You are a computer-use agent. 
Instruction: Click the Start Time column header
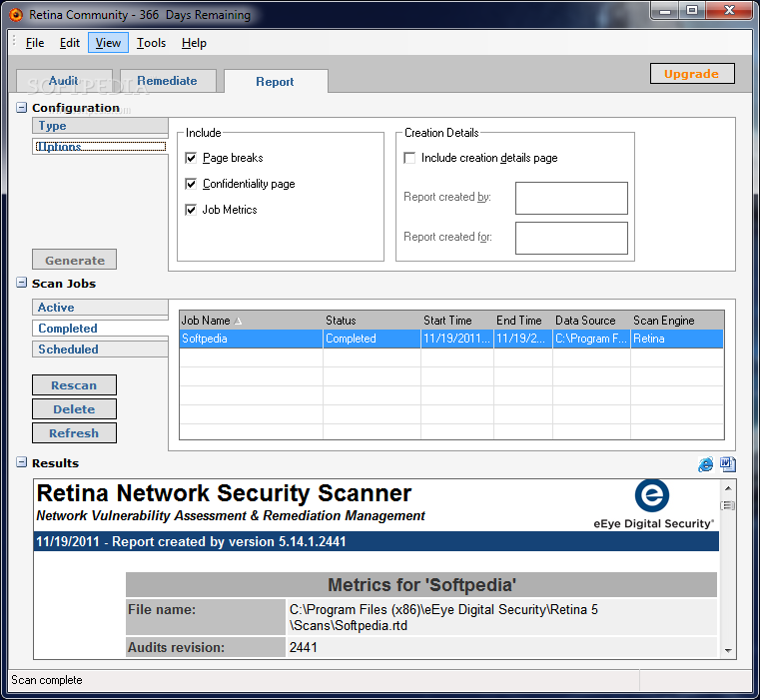pos(457,321)
